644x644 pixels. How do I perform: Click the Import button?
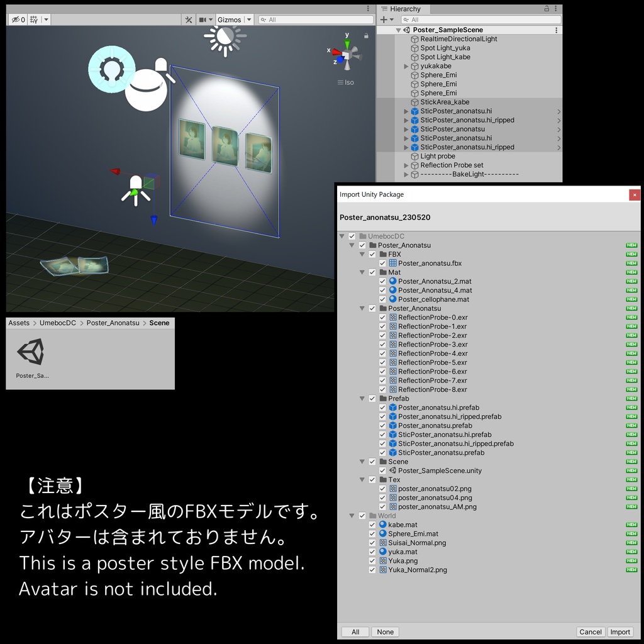(x=620, y=631)
